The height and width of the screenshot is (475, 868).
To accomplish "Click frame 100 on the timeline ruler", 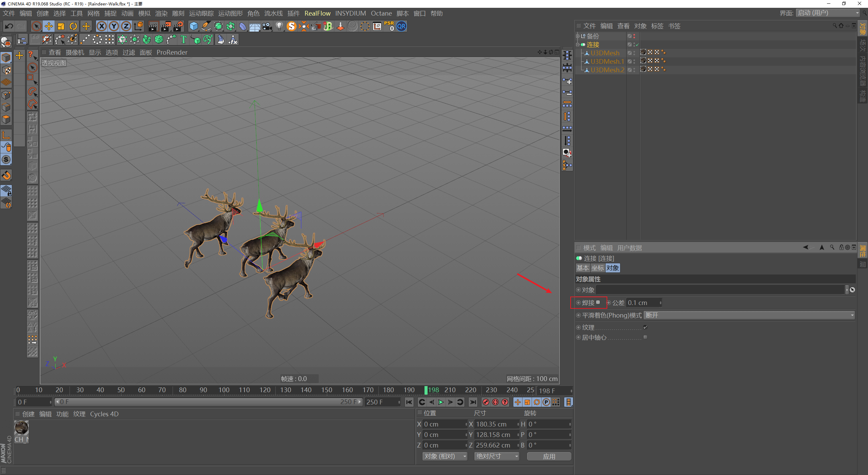I will tap(224, 390).
